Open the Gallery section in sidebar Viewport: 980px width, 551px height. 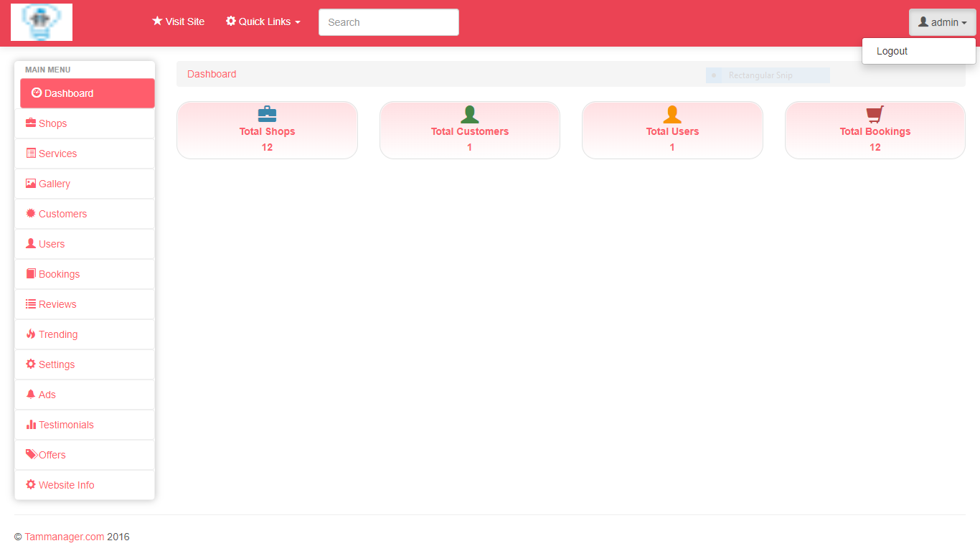tap(55, 184)
